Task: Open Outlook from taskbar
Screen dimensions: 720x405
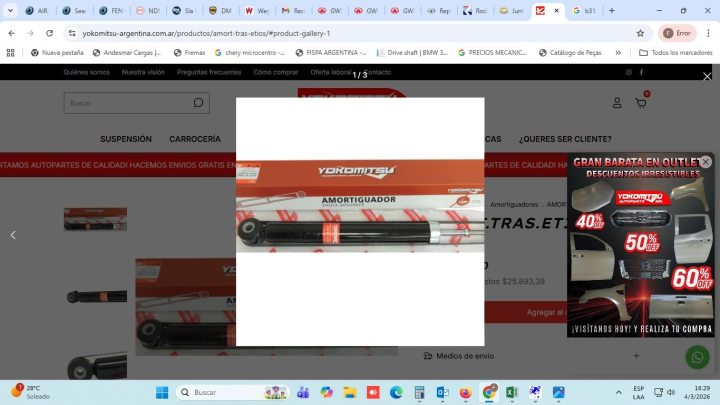Action: coord(442,392)
